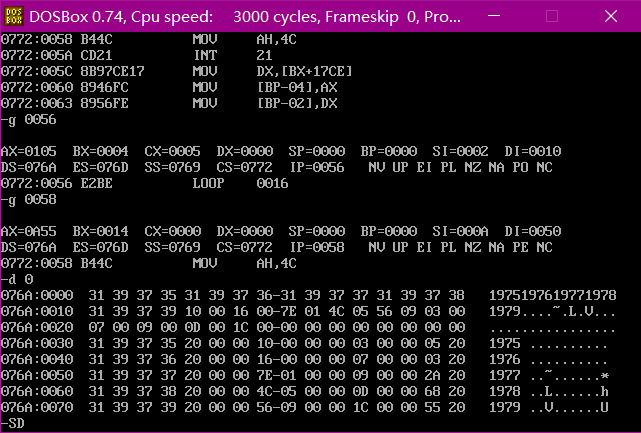
Task: Click the DOSBox 0.74 title bar text
Action: (245, 16)
